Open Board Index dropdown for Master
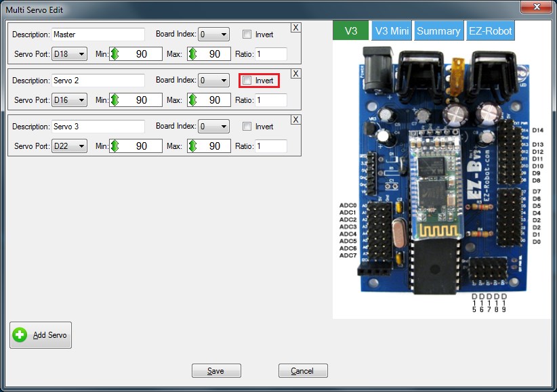This screenshot has width=557, height=392. [213, 35]
